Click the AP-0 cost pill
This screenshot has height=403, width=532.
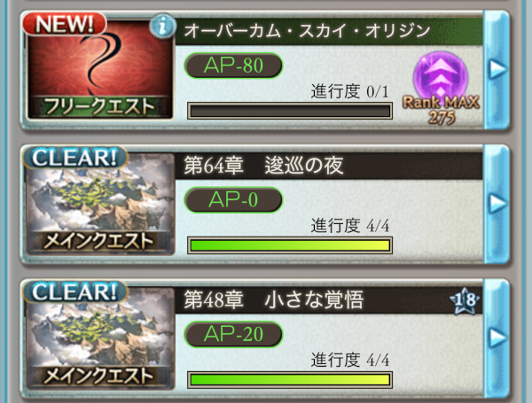(x=233, y=199)
